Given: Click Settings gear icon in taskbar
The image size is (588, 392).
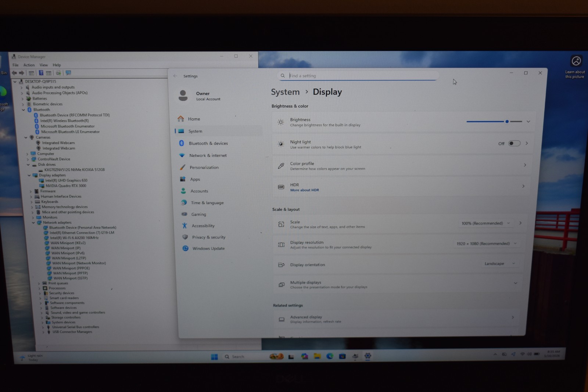Looking at the screenshot, I should [x=368, y=356].
